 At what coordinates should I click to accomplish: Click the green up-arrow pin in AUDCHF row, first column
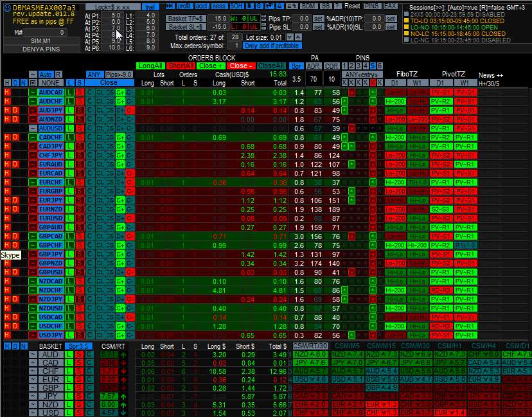coord(344,101)
